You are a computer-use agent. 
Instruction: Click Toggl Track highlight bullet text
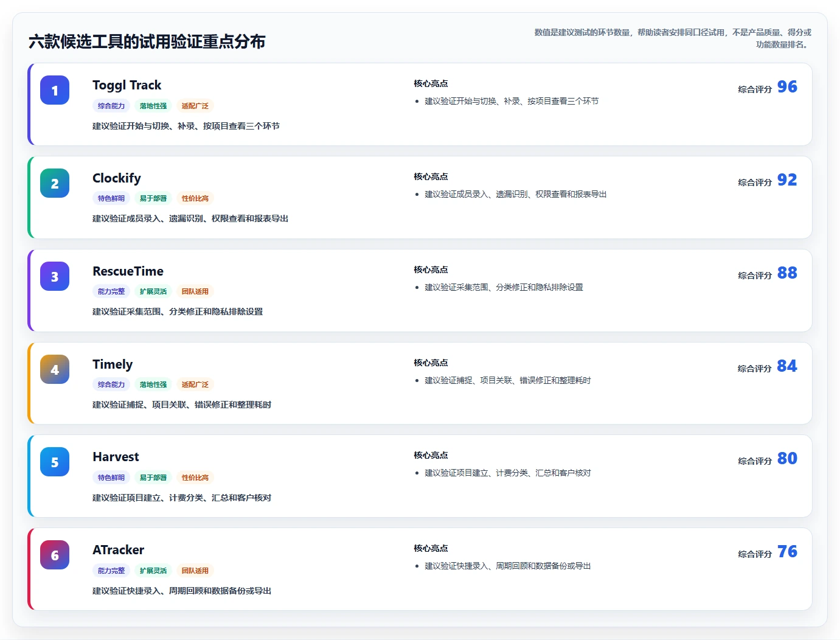coord(512,101)
